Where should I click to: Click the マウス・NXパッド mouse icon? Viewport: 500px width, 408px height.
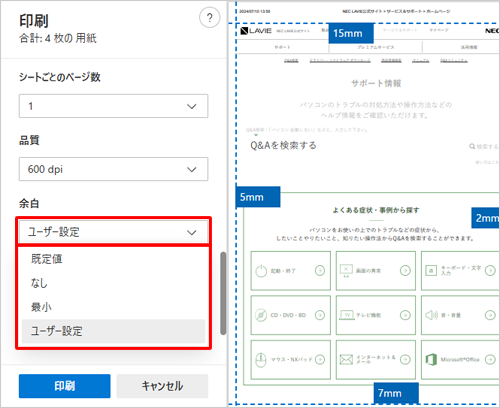261,360
